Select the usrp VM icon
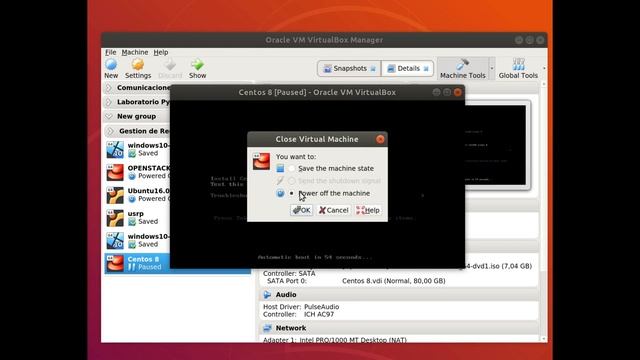640x360 pixels. tap(115, 218)
